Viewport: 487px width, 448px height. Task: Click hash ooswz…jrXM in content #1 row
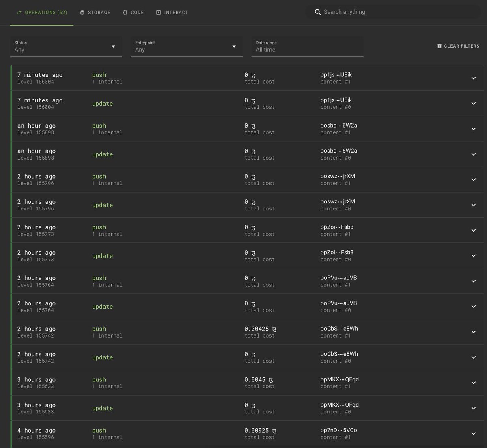pyautogui.click(x=338, y=176)
